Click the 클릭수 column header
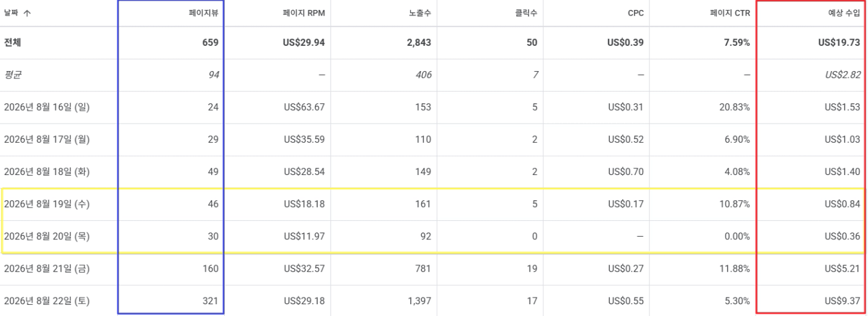This screenshot has width=868, height=316. pyautogui.click(x=526, y=13)
